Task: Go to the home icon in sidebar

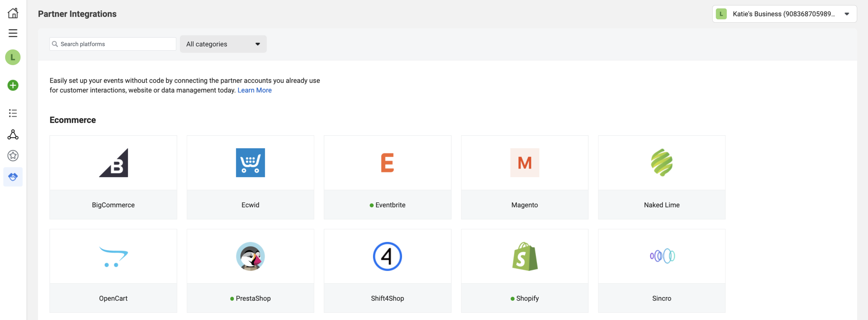Action: [13, 13]
